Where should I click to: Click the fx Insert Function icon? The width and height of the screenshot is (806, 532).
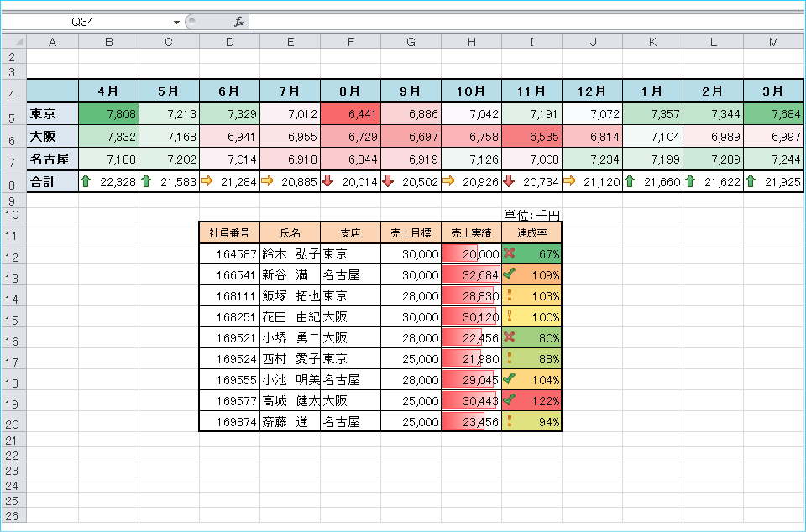(x=239, y=22)
